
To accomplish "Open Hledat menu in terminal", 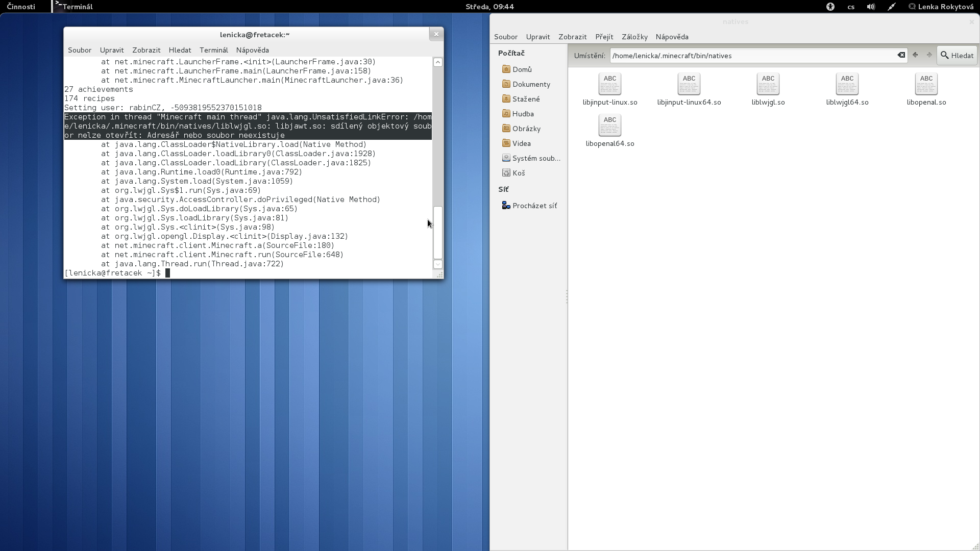I will click(180, 50).
